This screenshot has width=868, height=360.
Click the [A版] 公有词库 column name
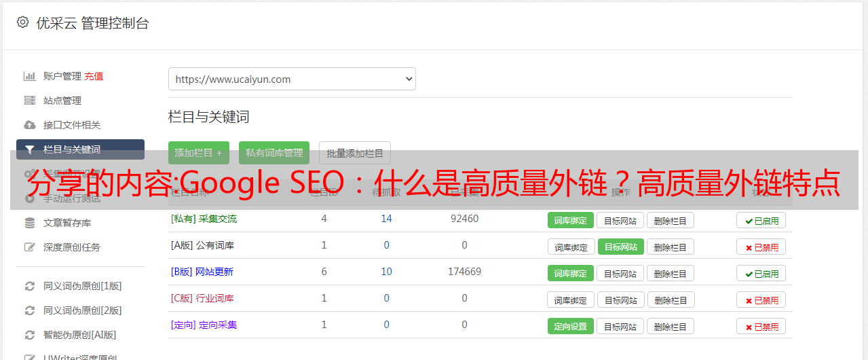pos(202,245)
